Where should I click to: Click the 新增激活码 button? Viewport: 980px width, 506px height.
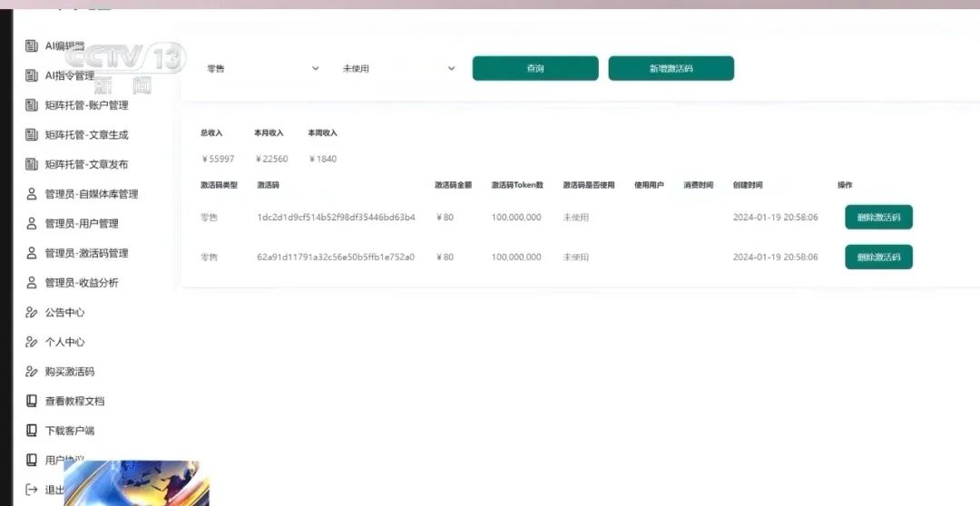pos(671,69)
